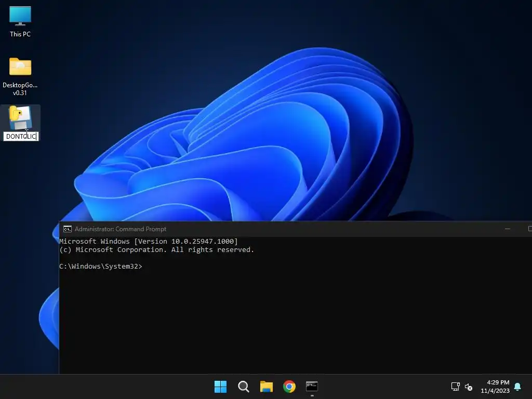Click the This PC label text
This screenshot has width=532, height=399.
tap(20, 34)
